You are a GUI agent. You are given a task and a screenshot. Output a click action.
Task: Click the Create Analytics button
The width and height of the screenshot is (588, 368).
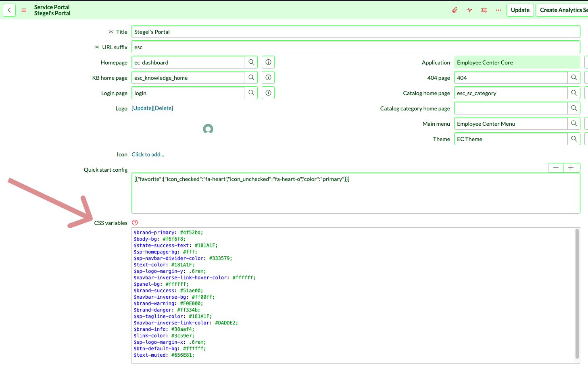(x=562, y=10)
